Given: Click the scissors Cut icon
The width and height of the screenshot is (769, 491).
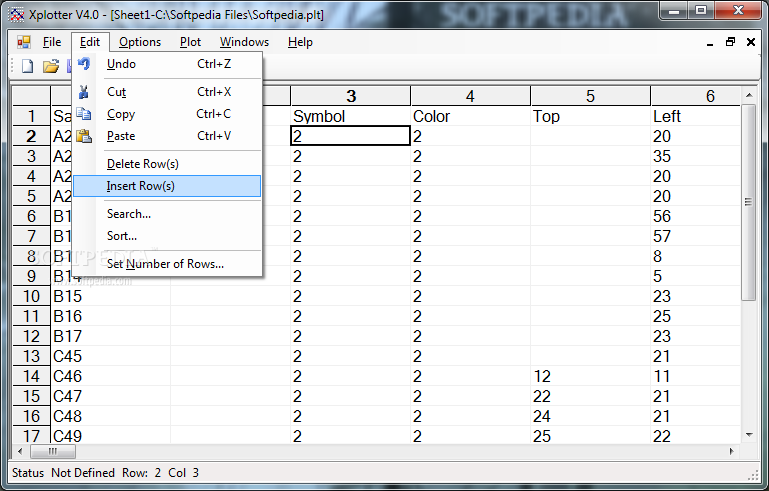Looking at the screenshot, I should click(x=84, y=92).
